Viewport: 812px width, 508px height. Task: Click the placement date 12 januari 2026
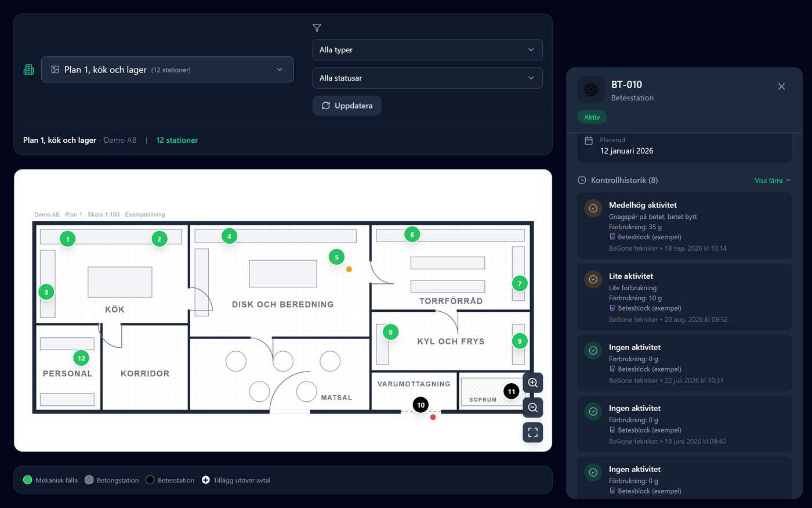pyautogui.click(x=626, y=151)
